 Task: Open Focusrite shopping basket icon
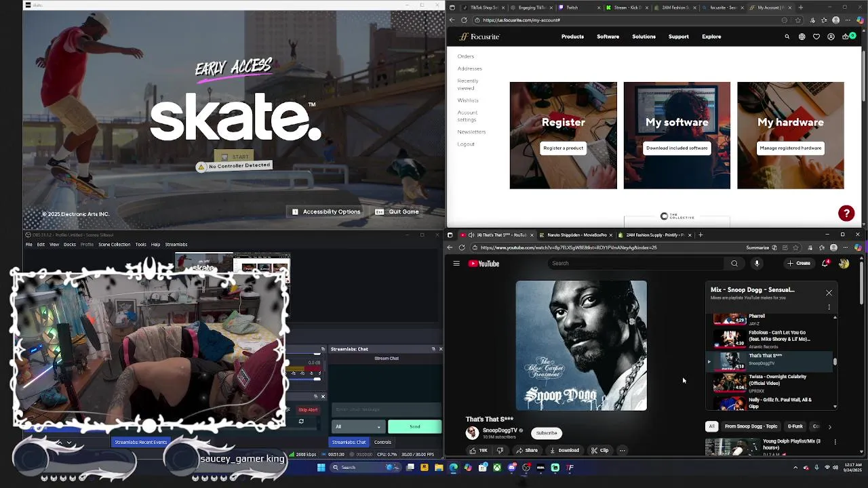tap(845, 37)
